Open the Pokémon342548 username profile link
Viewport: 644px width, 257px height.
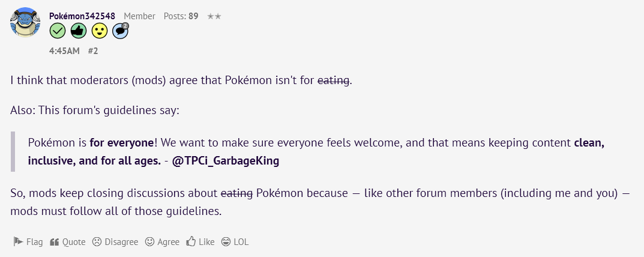[x=82, y=16]
